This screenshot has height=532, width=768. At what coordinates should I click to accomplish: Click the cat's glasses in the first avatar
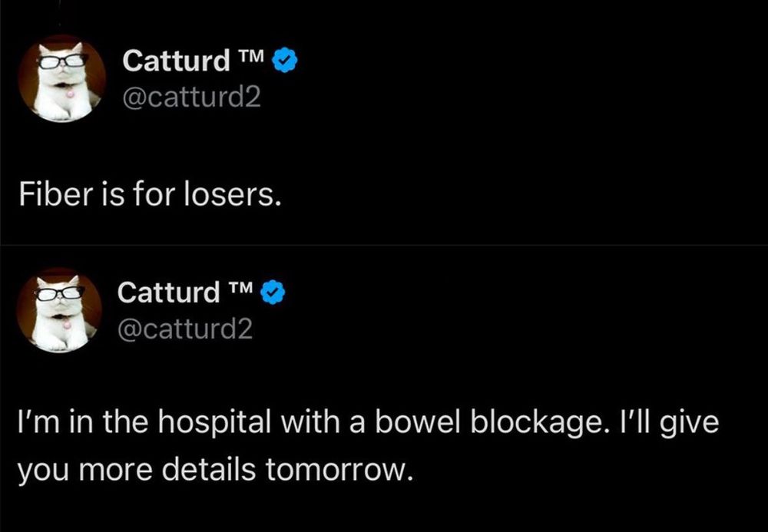point(60,61)
